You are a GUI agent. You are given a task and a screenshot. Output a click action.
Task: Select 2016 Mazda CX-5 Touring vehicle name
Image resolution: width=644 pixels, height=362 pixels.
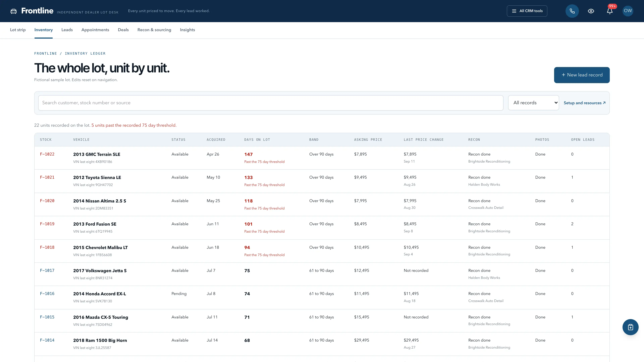point(100,317)
